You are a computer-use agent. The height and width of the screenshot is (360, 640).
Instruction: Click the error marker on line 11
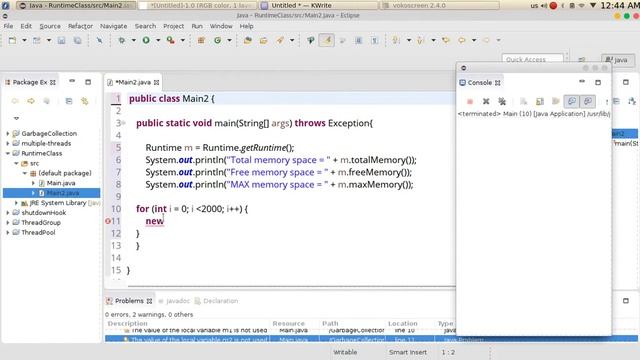[108, 221]
